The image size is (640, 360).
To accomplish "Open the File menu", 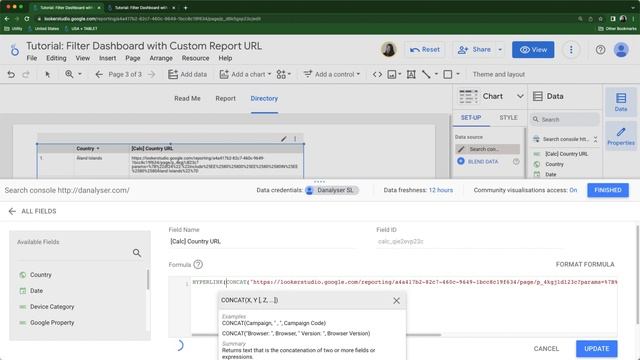I will pyautogui.click(x=32, y=58).
